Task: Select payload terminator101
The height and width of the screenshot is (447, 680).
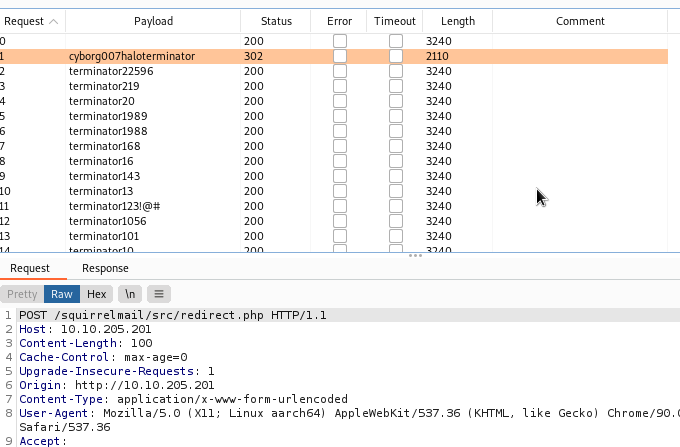Action: (104, 236)
